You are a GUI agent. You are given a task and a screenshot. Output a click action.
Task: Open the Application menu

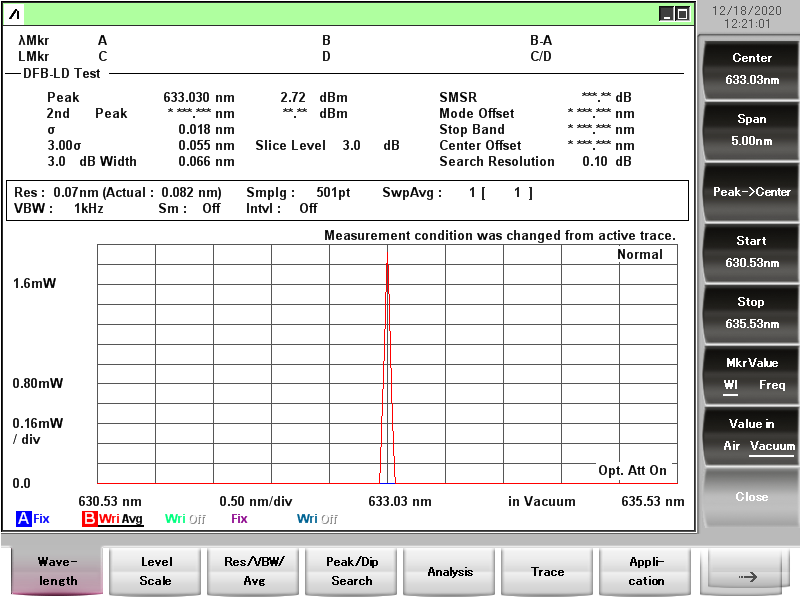646,572
